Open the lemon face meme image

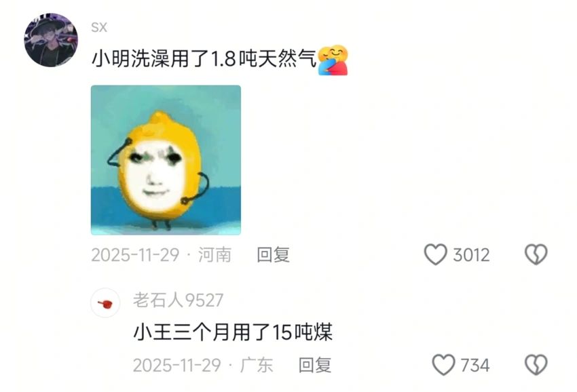click(x=166, y=160)
